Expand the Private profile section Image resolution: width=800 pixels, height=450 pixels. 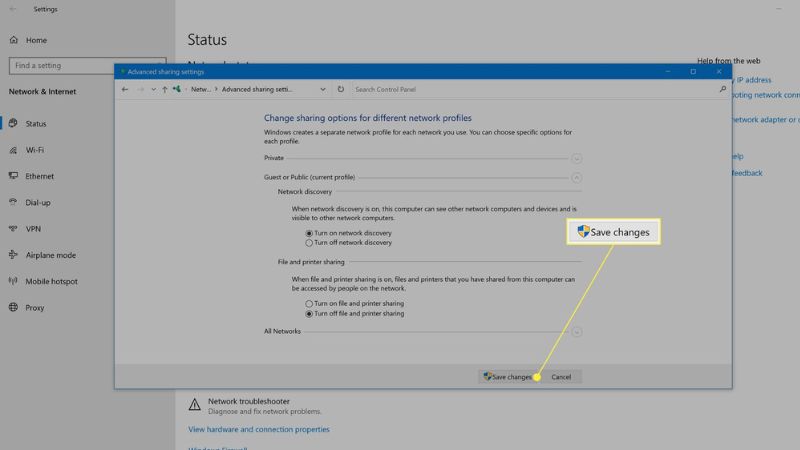[x=576, y=158]
